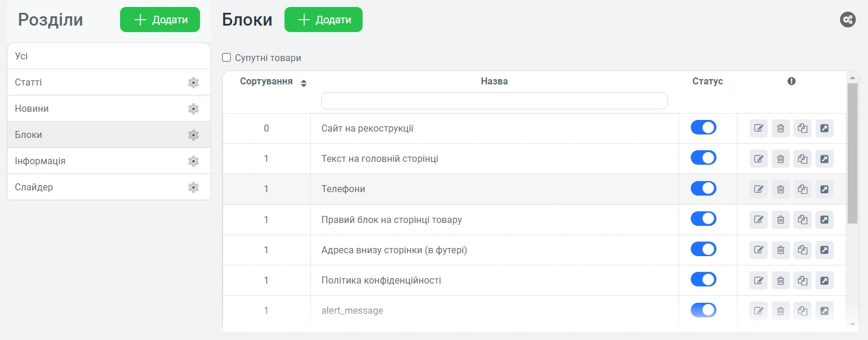Sort table by Сортування column arrows

pyautogui.click(x=303, y=83)
